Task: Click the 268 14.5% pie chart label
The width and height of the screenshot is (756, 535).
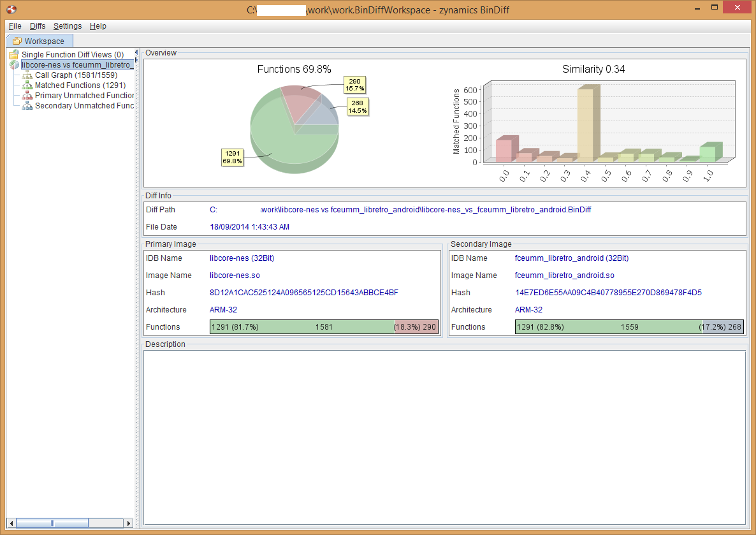Action: (357, 106)
